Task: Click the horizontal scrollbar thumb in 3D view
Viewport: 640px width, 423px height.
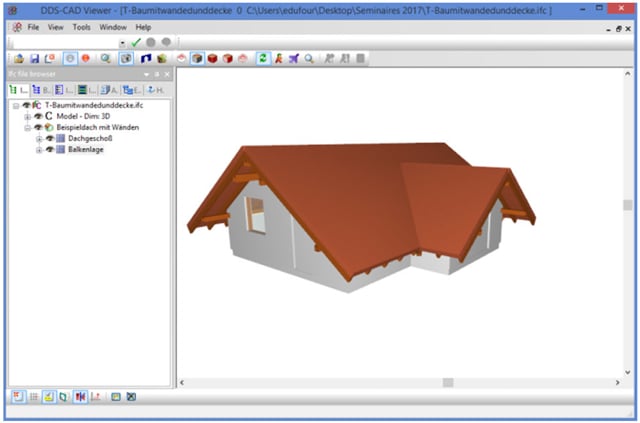Action: [x=448, y=383]
